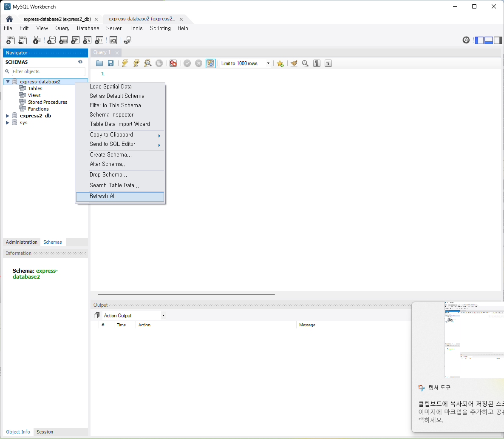Save the script with the floppy icon
The width and height of the screenshot is (504, 439).
coord(110,63)
